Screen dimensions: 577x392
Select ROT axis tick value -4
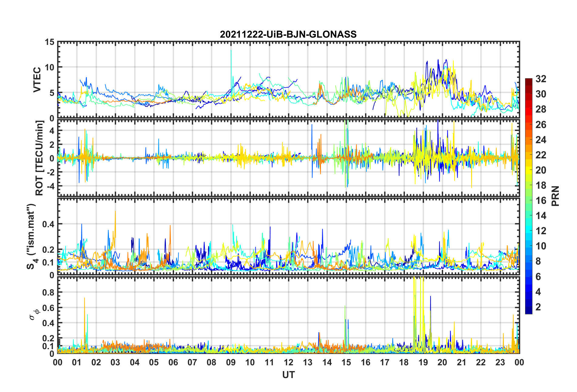click(x=50, y=186)
